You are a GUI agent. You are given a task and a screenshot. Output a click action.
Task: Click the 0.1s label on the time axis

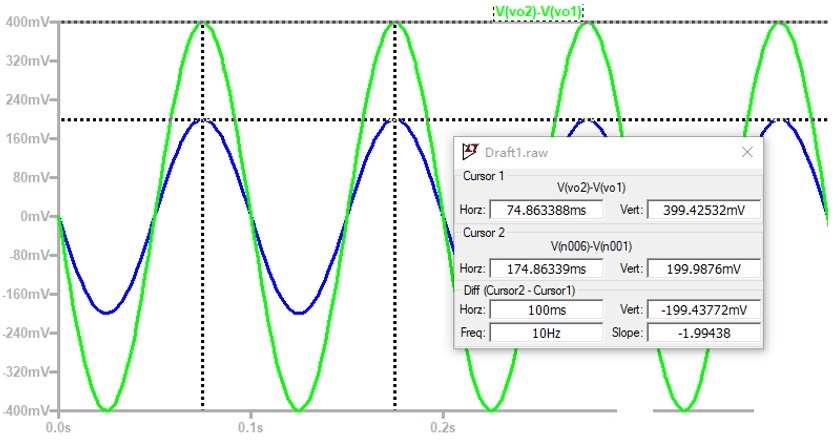250,427
